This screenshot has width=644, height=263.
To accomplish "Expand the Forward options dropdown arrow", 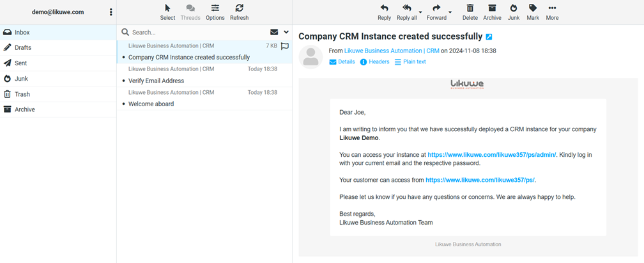I will pyautogui.click(x=450, y=13).
